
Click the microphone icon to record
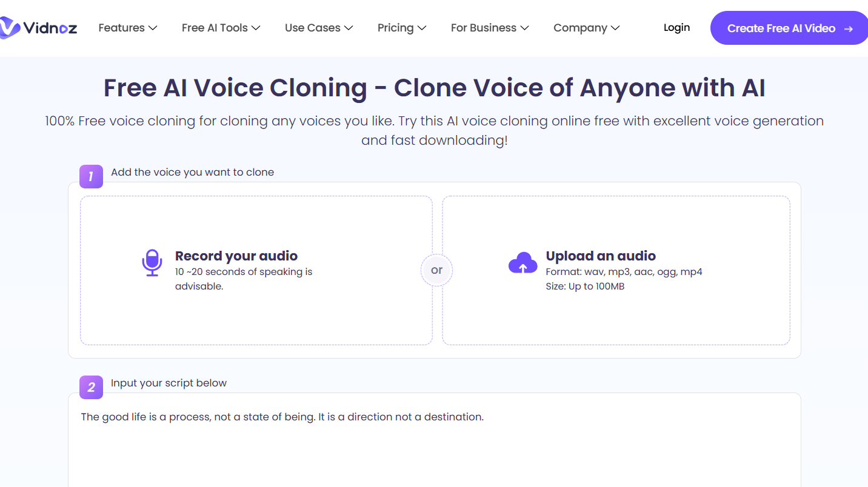[x=152, y=263]
